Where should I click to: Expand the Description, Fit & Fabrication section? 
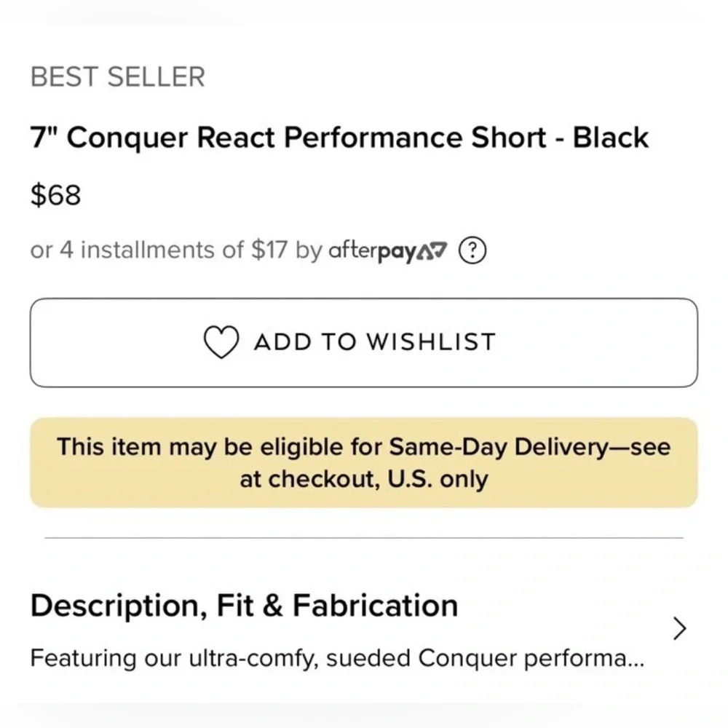click(244, 604)
